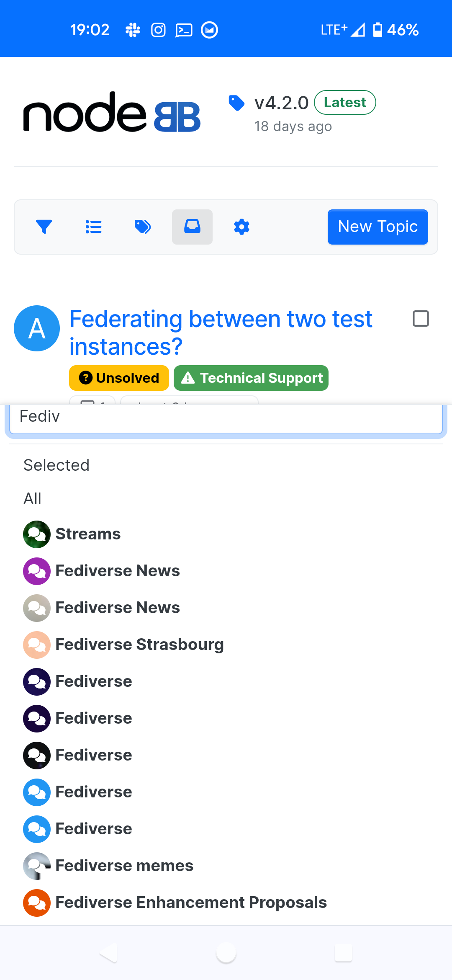
Task: Open the Technical Support category label
Action: pyautogui.click(x=251, y=378)
